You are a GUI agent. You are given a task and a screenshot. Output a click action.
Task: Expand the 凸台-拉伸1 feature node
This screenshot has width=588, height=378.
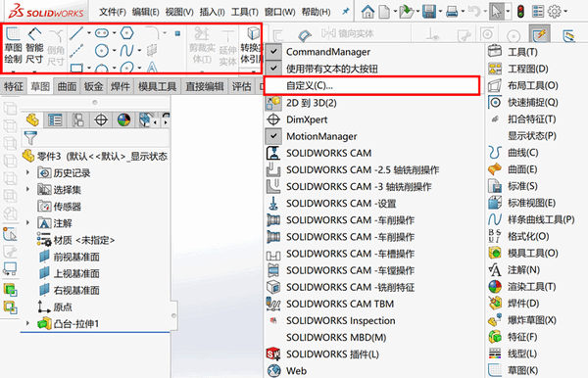27,322
